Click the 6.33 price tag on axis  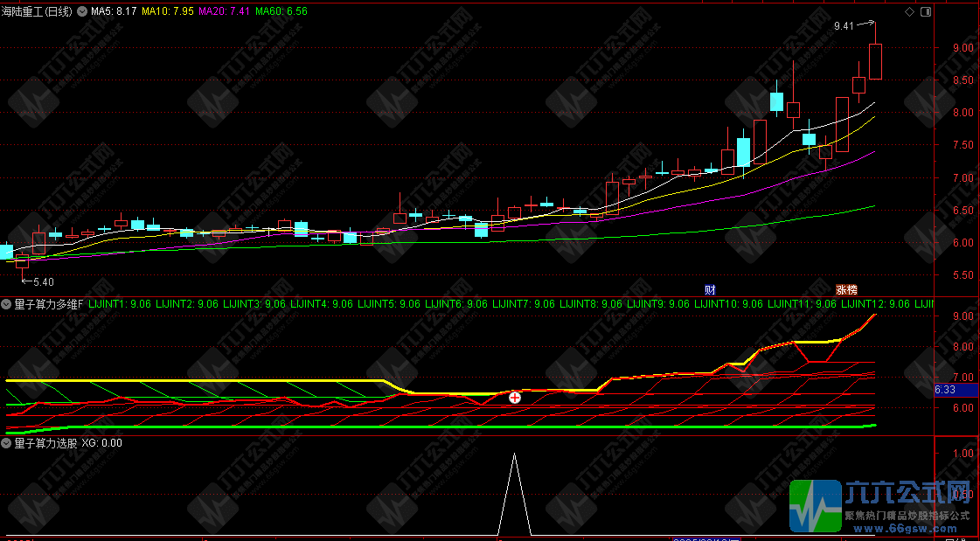(x=944, y=390)
